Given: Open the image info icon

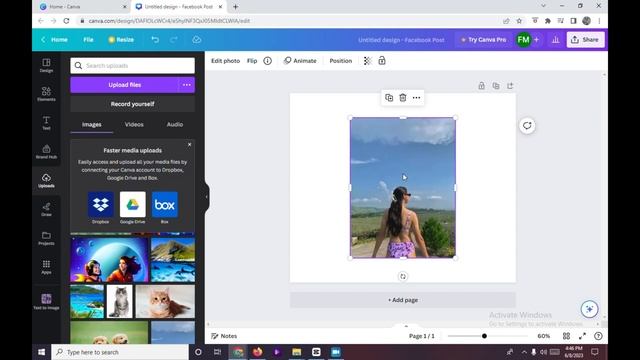Looking at the screenshot, I should (x=267, y=61).
